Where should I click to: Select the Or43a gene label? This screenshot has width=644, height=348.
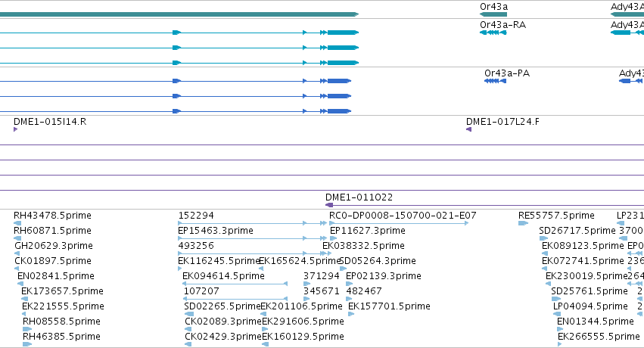tap(493, 7)
